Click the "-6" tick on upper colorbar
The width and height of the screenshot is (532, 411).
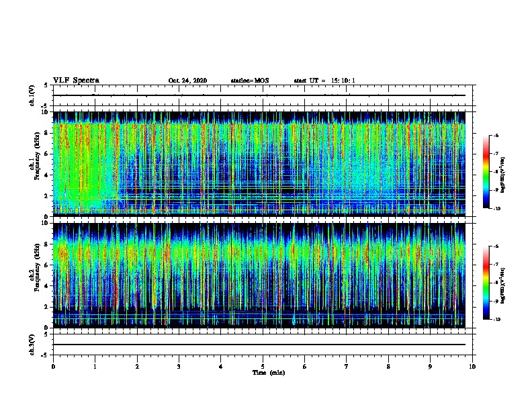(496, 136)
